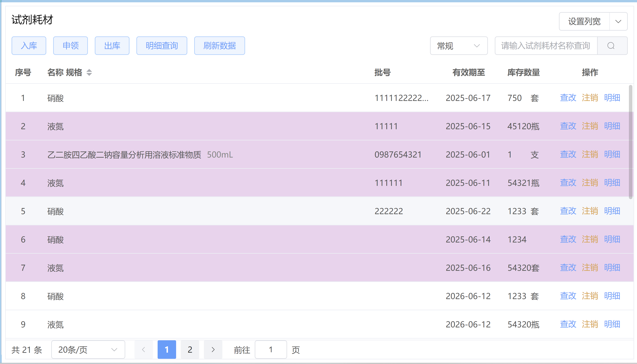Open the 常规 filter dropdown

[x=459, y=46]
